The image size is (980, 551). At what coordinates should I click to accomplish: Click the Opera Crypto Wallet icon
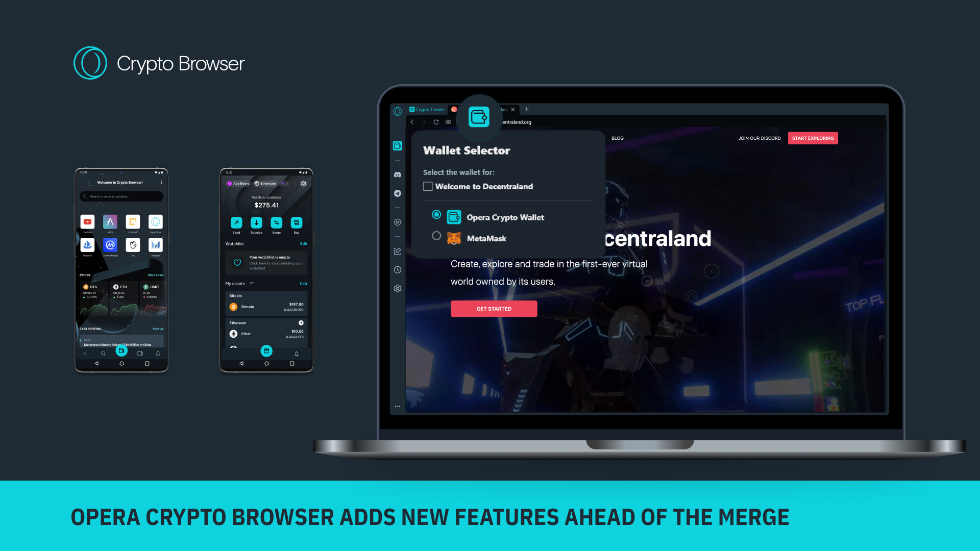pyautogui.click(x=455, y=217)
